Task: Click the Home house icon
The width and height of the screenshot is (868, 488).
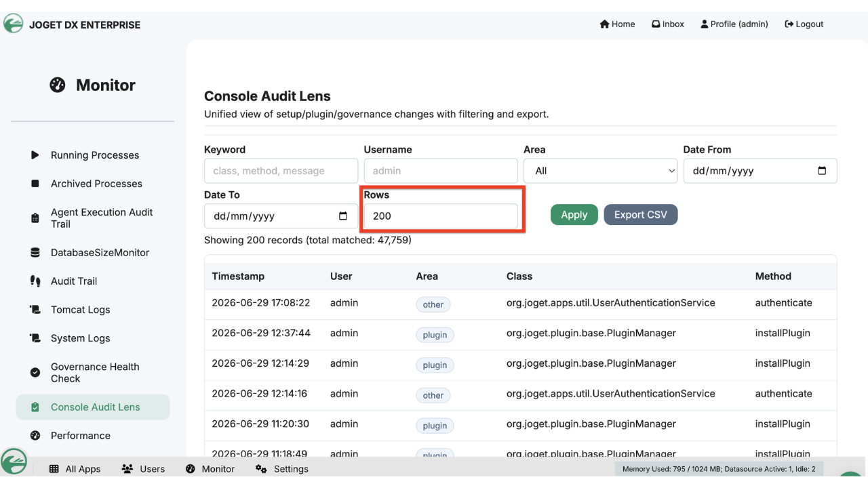Action: point(604,24)
